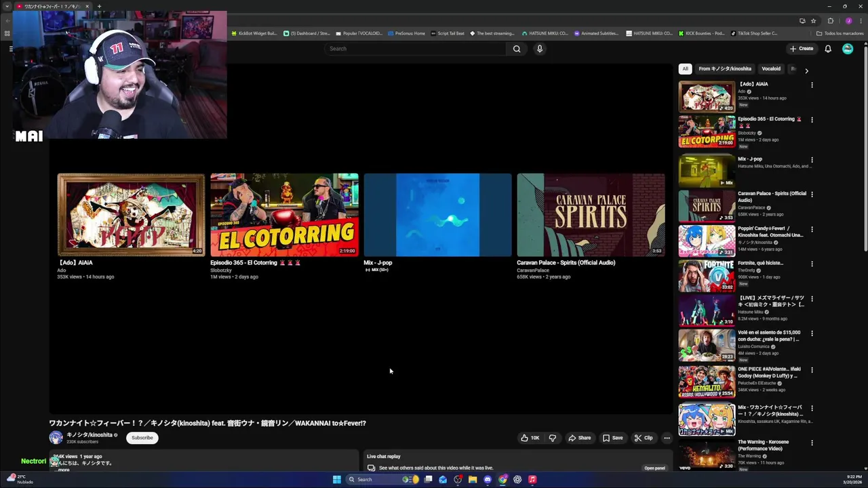
Task: Open Todos los marcadores folder
Action: pos(840,33)
